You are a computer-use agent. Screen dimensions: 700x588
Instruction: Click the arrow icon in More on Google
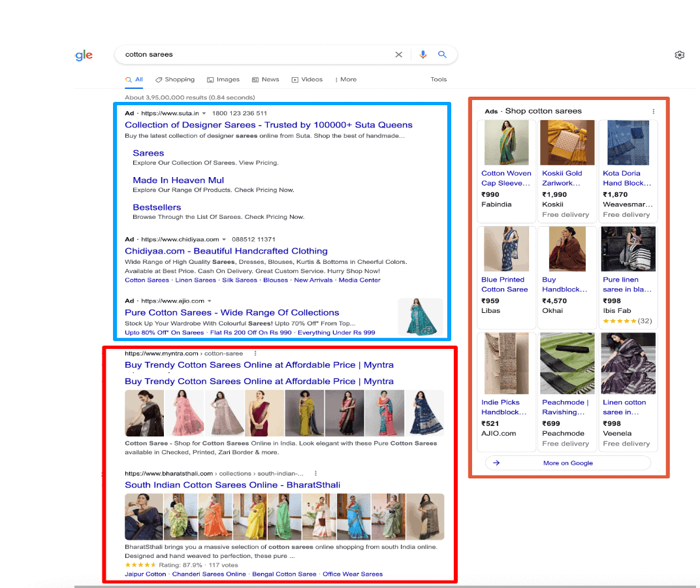pos(496,463)
